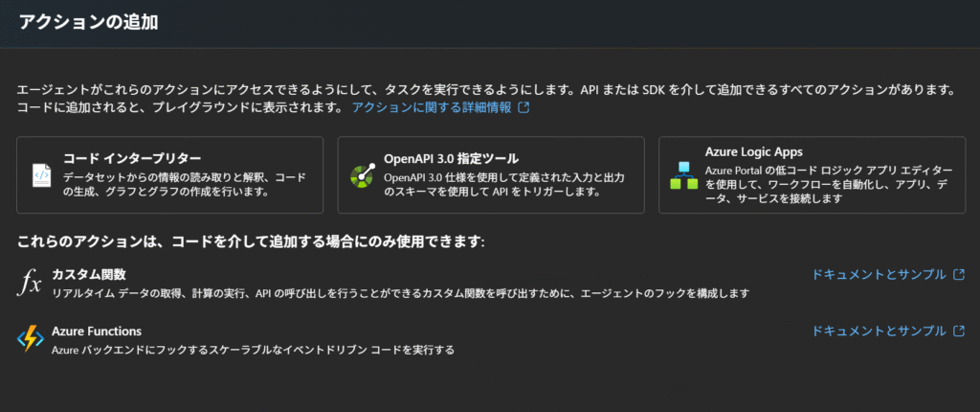
Task: Click the アクションの追加 panel title
Action: pos(87,23)
